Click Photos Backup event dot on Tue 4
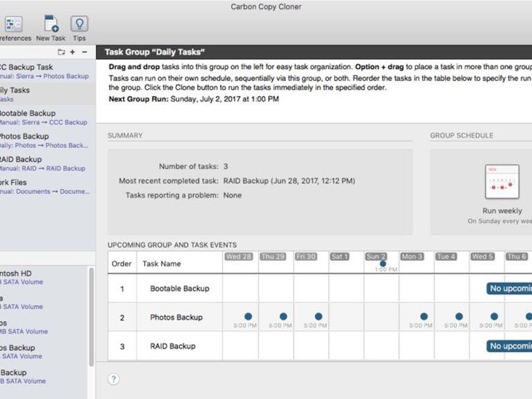 459,316
